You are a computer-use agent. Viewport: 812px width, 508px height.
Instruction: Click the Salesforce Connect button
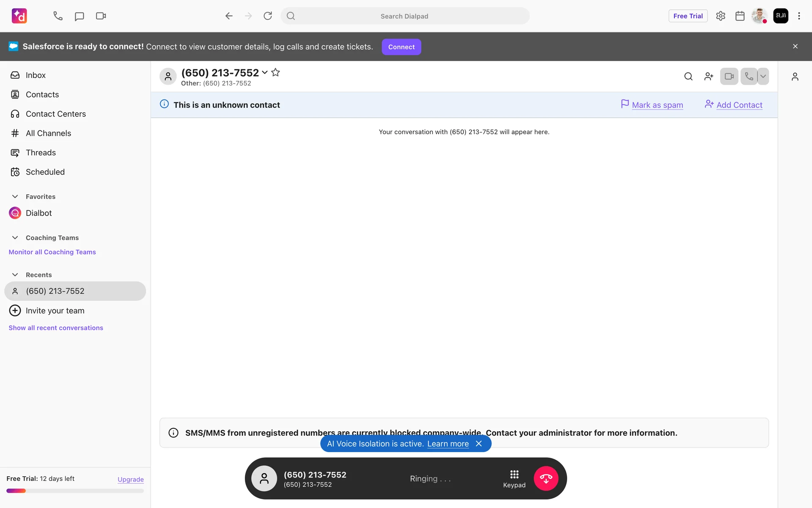pyautogui.click(x=401, y=47)
